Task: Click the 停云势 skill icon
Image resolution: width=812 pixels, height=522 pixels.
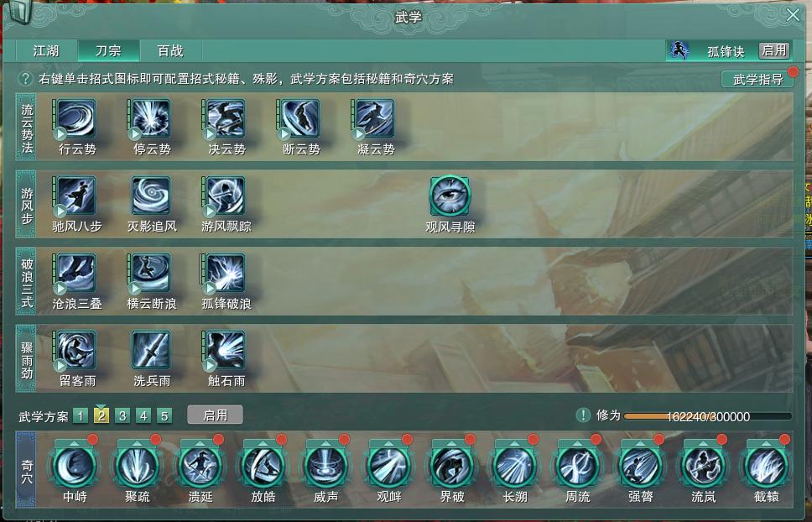Action: pos(151,119)
